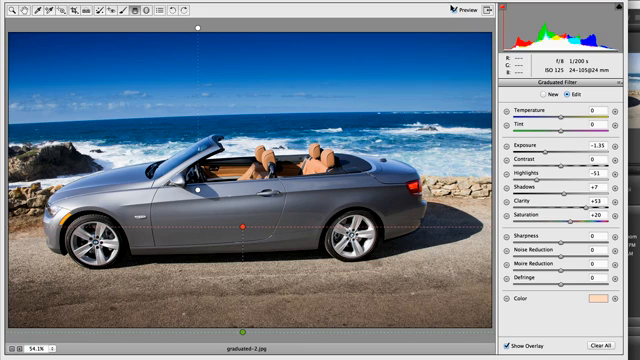Select the Spot Removal tool
The height and width of the screenshot is (360, 640).
click(x=99, y=10)
